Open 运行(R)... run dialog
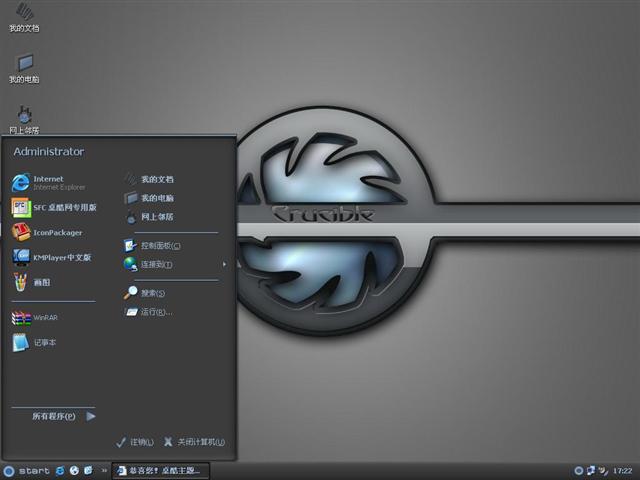Viewport: 640px width, 480px height. (149, 312)
